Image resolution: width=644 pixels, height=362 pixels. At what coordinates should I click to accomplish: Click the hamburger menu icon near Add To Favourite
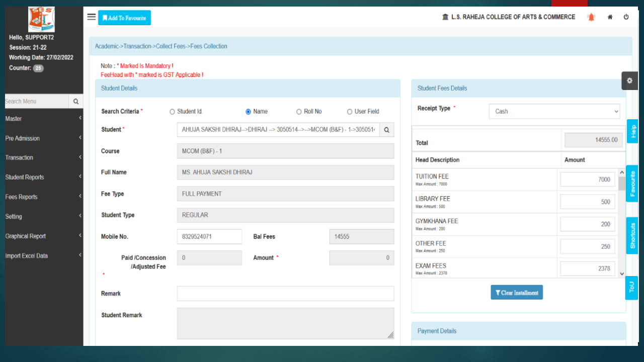coord(91,17)
